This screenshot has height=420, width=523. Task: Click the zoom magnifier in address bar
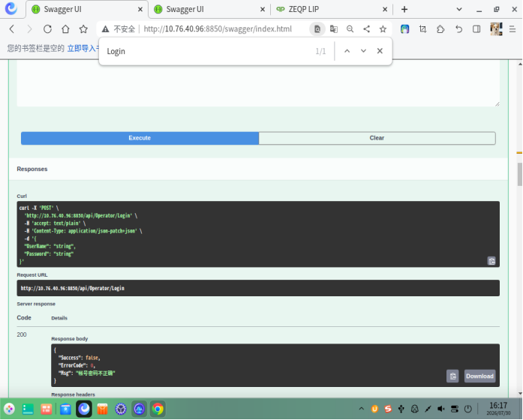350,29
